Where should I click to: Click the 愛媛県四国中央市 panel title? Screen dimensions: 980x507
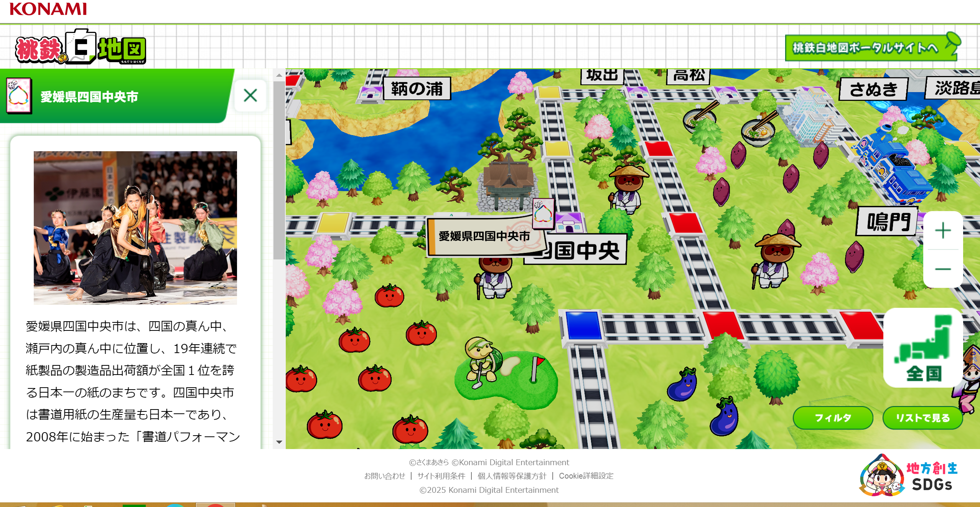89,97
